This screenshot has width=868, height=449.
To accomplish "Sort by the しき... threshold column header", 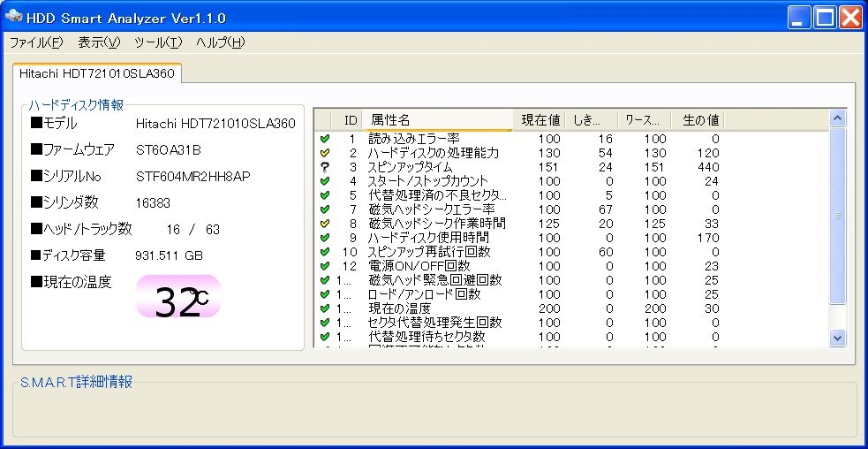I will tap(592, 119).
